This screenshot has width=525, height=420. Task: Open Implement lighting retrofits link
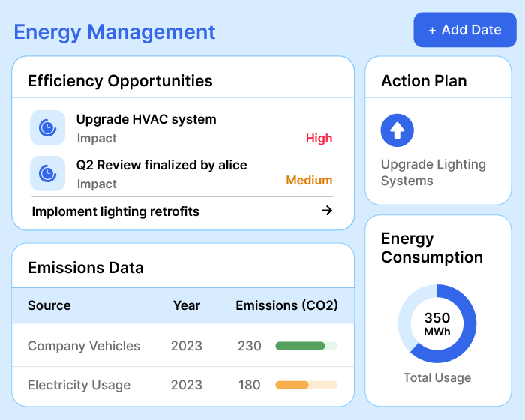click(115, 211)
